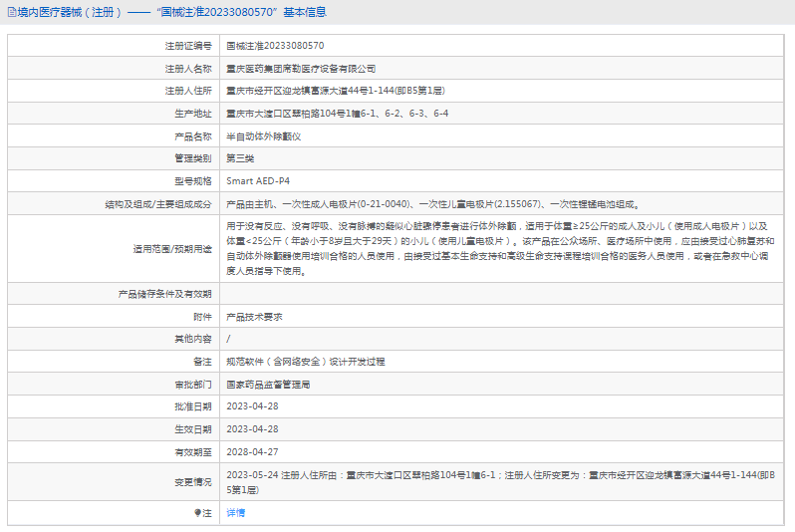This screenshot has width=795, height=532.
Task: Select expiry date 2028-04-27
Action: pos(252,452)
